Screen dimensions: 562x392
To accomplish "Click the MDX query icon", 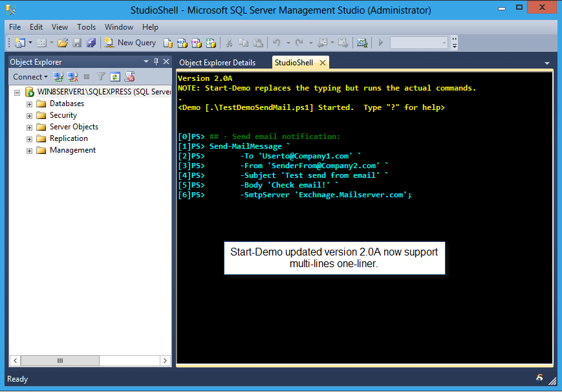I will coord(182,43).
